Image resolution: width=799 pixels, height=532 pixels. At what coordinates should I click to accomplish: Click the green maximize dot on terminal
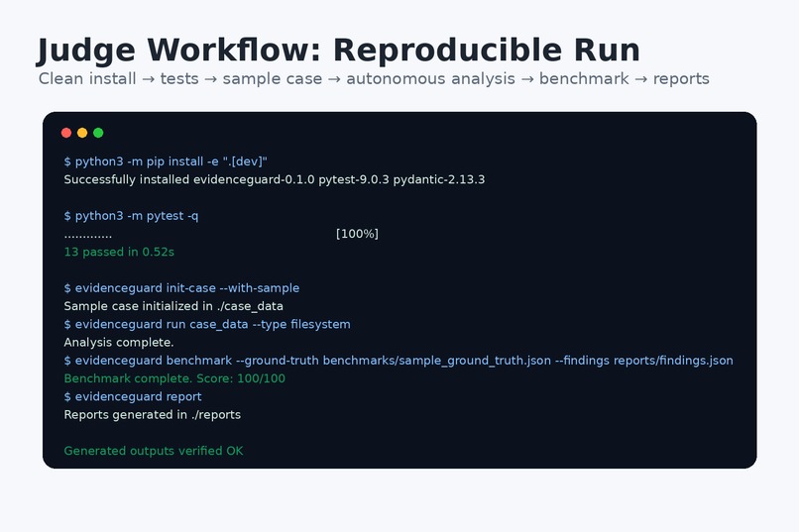(98, 133)
